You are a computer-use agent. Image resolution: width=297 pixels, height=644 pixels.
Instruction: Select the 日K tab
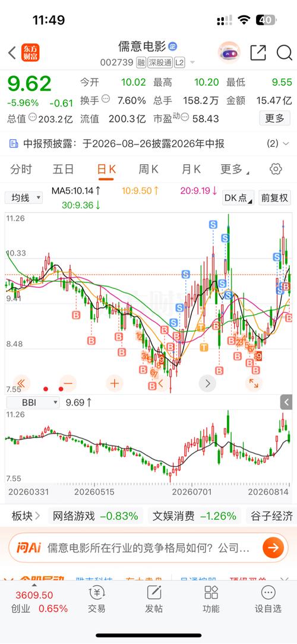coord(106,169)
